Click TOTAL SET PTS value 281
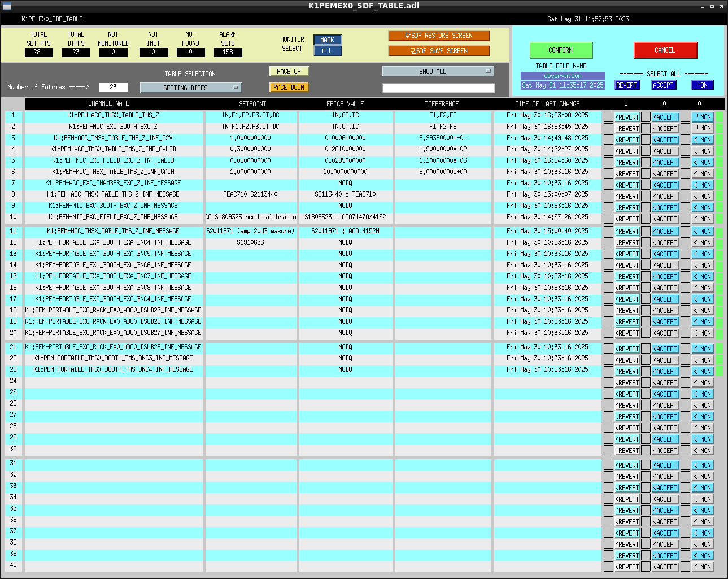728x579 pixels. (38, 52)
